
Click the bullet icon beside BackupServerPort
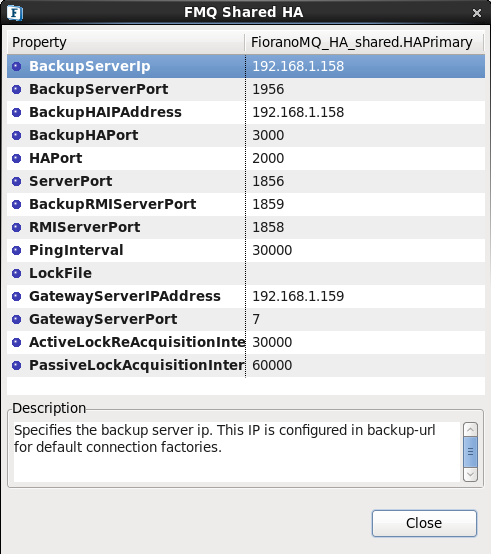pos(17,89)
